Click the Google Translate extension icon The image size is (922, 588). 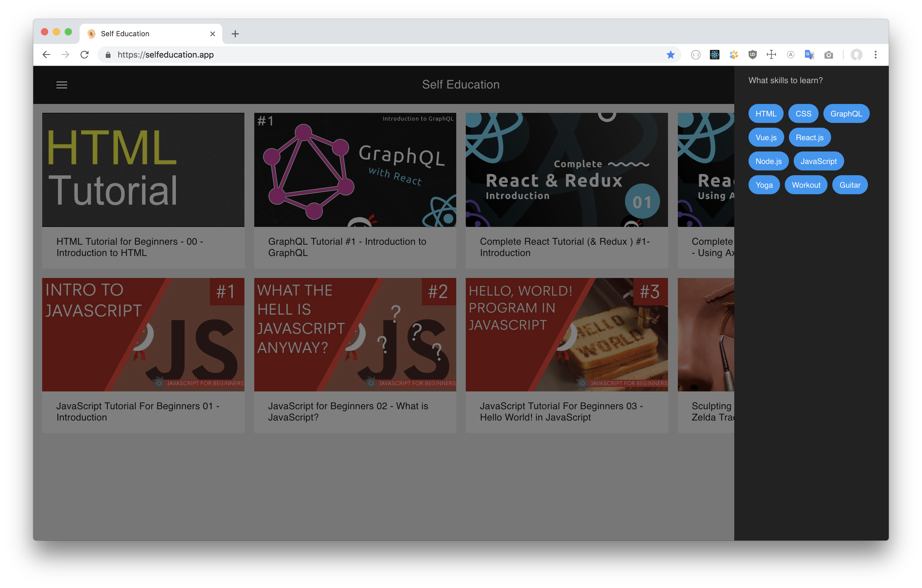pyautogui.click(x=809, y=55)
